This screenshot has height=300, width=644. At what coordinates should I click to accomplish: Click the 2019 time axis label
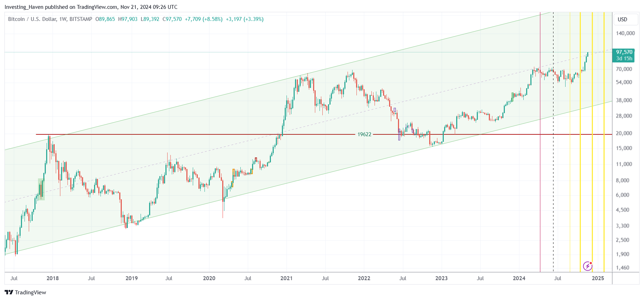tap(131, 278)
